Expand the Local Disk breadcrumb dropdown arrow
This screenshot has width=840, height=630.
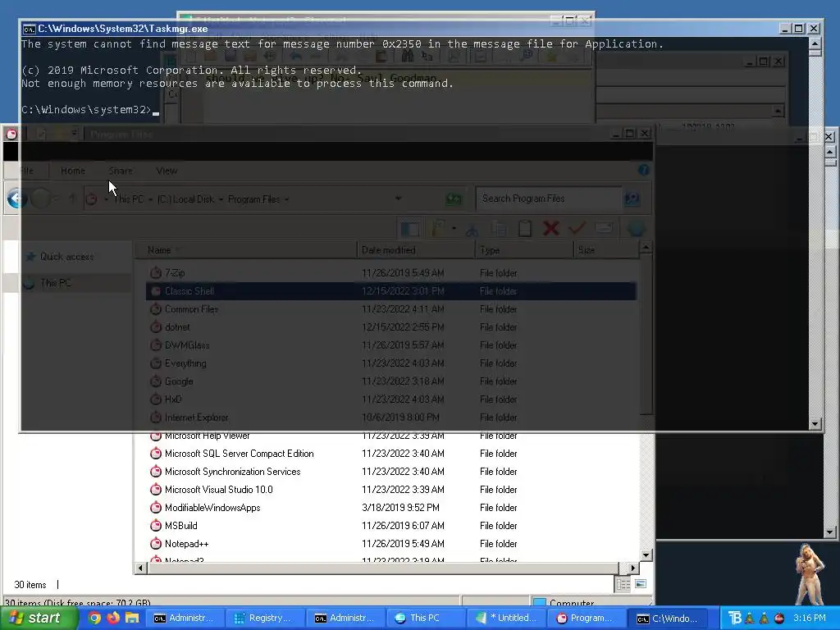[x=221, y=199]
